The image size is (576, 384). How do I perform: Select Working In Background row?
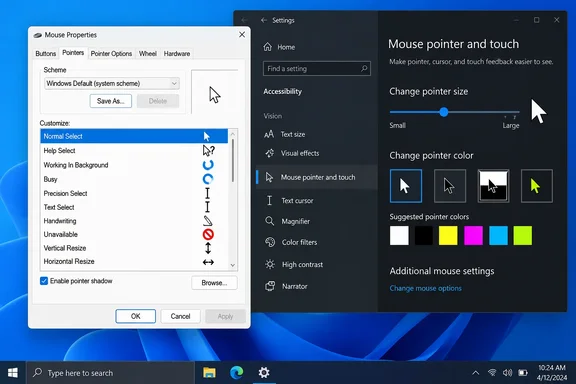[134, 165]
